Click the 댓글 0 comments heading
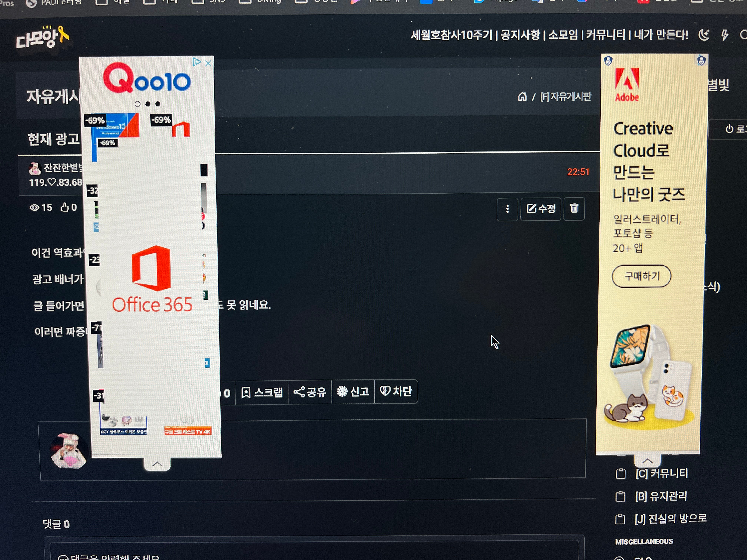Screen dimensions: 747x560 point(56,524)
